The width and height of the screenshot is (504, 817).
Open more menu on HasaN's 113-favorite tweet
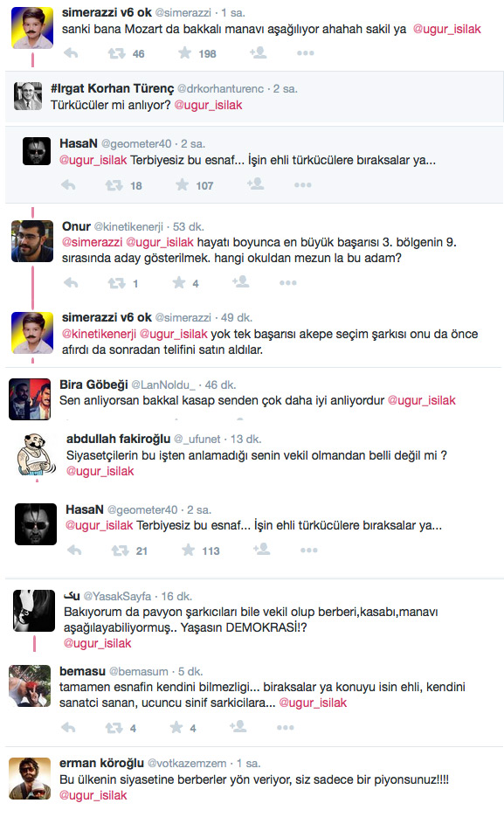coord(308,550)
